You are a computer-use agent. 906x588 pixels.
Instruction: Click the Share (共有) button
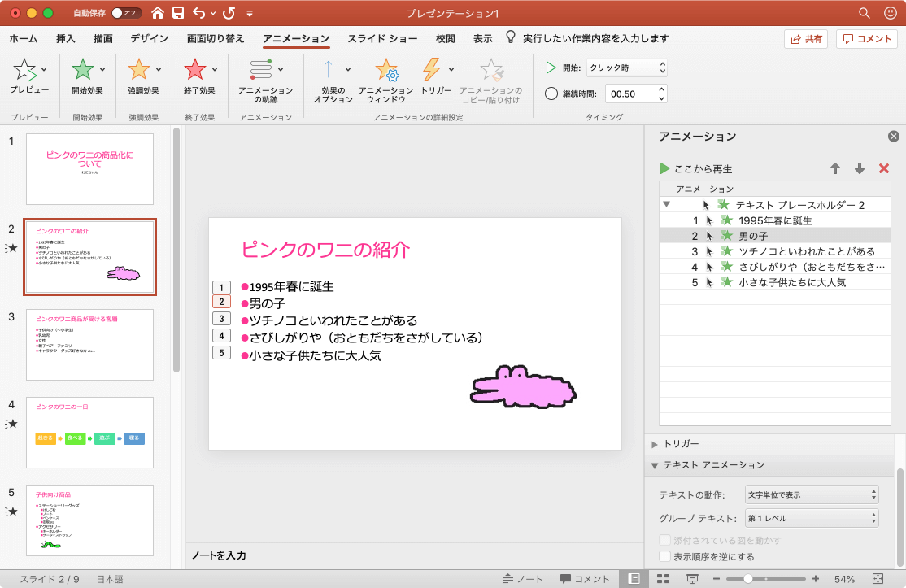click(805, 38)
